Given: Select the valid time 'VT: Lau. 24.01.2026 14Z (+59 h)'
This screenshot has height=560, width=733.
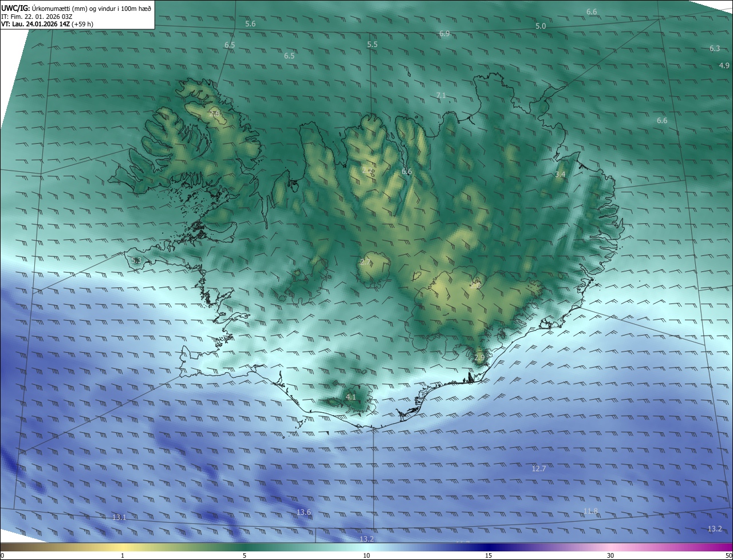Looking at the screenshot, I should click(x=47, y=24).
